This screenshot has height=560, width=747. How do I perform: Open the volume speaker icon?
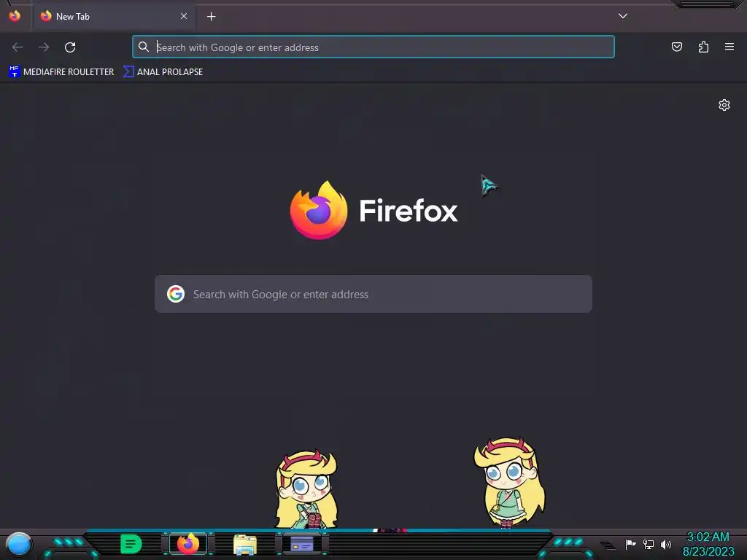tap(666, 544)
